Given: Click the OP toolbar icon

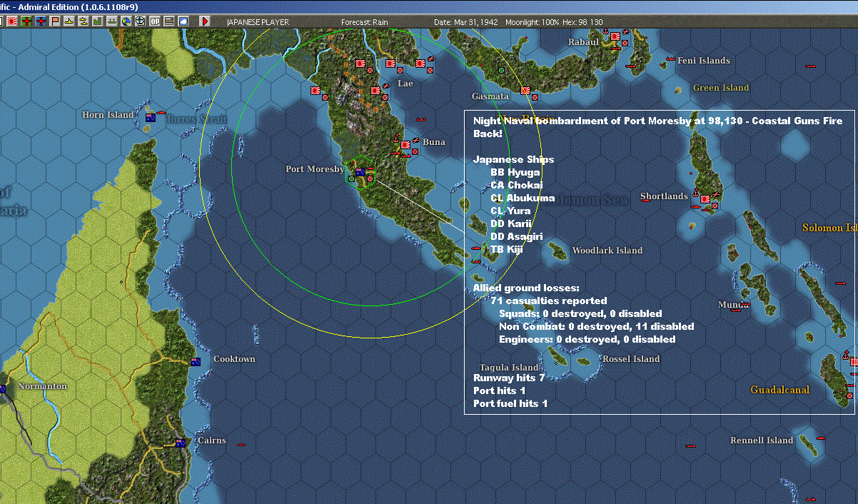Looking at the screenshot, I should click(x=155, y=21).
